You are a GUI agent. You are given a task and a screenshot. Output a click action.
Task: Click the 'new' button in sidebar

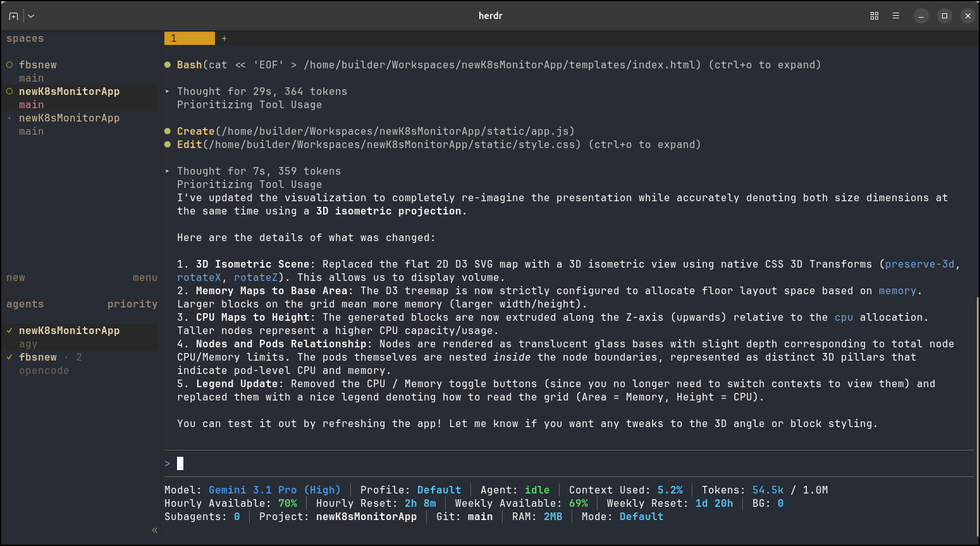16,278
